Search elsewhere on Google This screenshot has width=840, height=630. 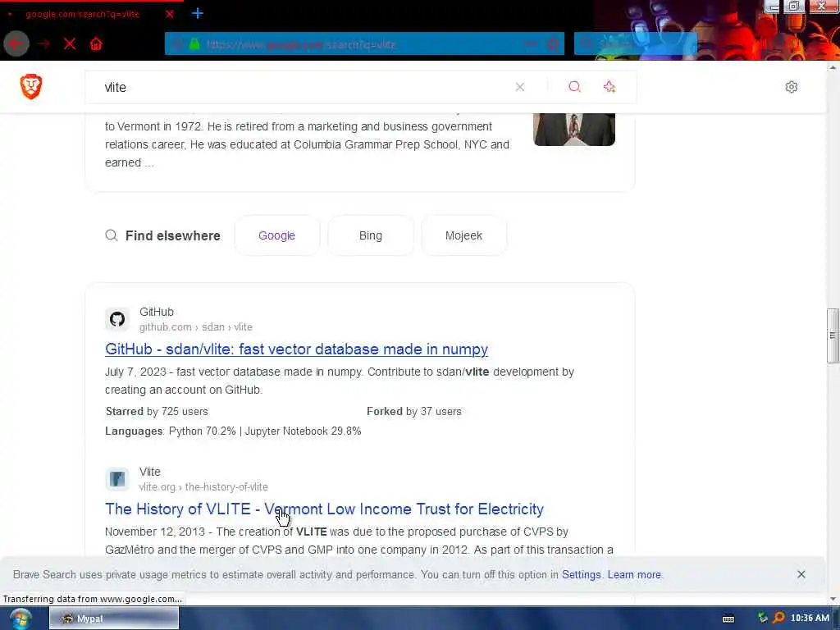(277, 235)
